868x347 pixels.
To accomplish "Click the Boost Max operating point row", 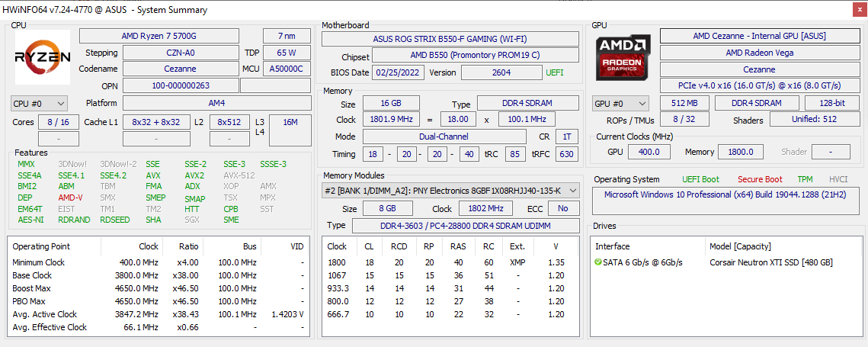I will tap(159, 288).
